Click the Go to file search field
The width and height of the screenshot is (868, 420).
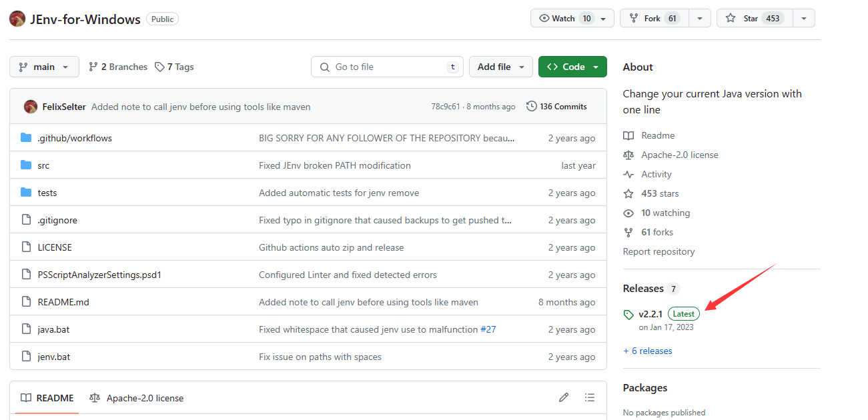388,67
